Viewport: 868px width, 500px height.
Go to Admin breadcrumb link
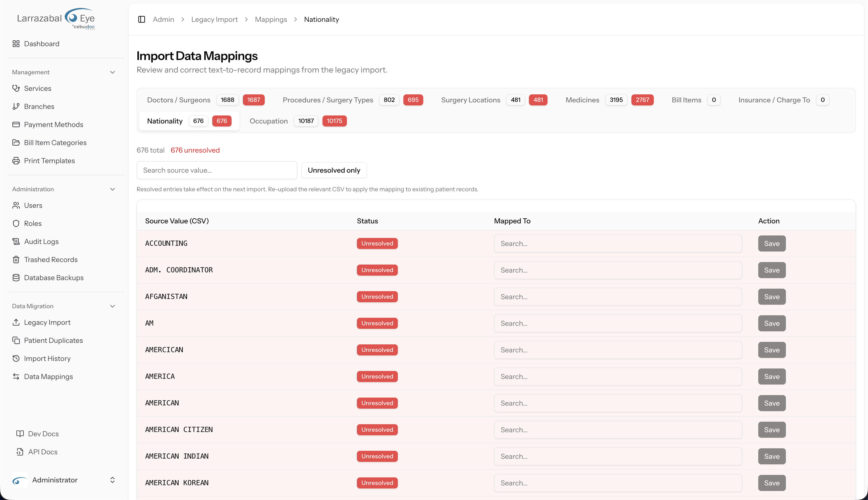pyautogui.click(x=163, y=19)
